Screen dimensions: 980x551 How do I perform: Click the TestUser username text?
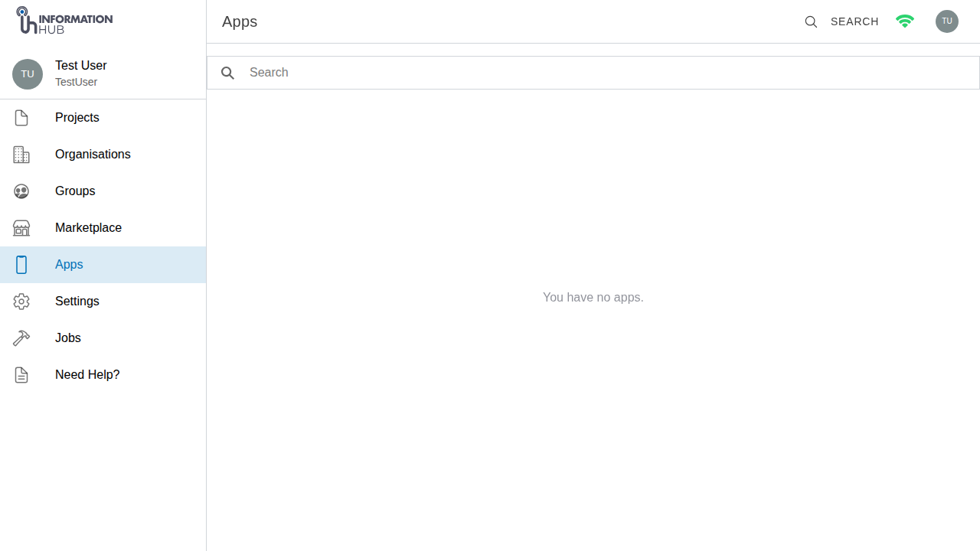tap(76, 82)
